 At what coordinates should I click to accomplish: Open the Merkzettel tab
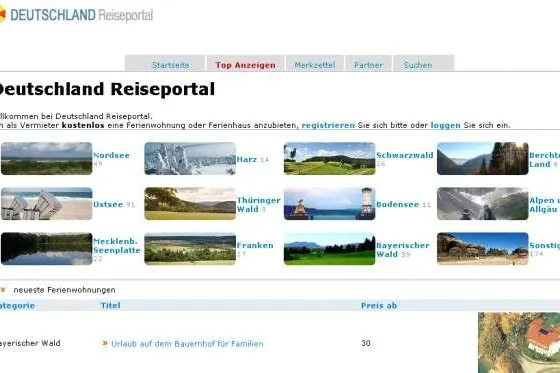pos(315,65)
